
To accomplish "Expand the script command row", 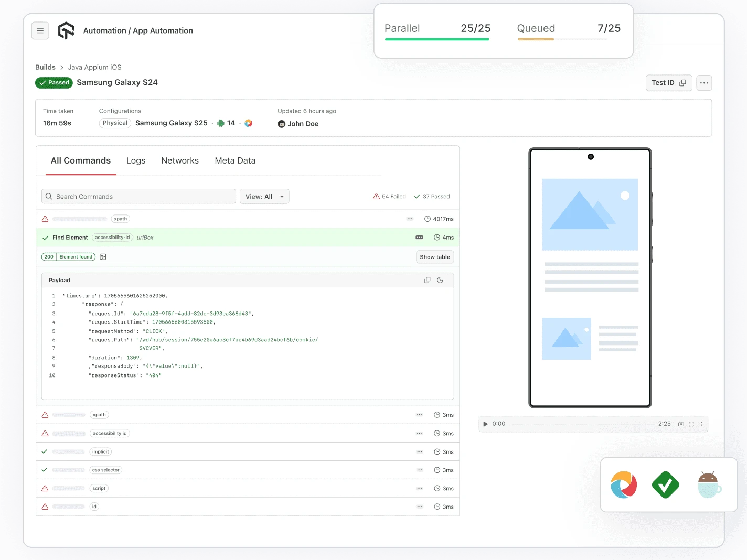I will pyautogui.click(x=248, y=488).
